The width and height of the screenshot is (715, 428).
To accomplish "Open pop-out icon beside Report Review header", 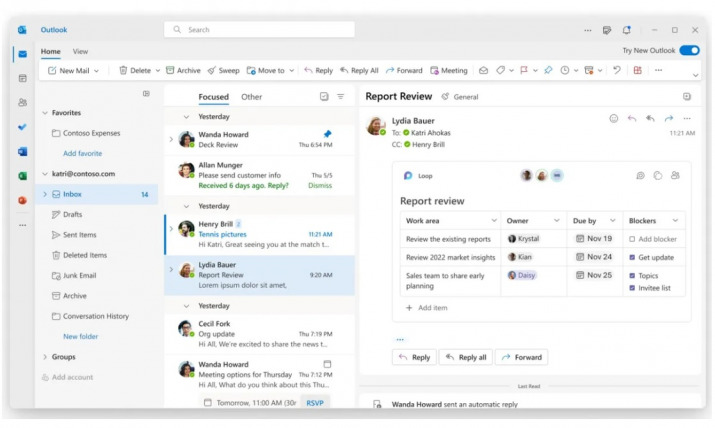I will coord(687,97).
